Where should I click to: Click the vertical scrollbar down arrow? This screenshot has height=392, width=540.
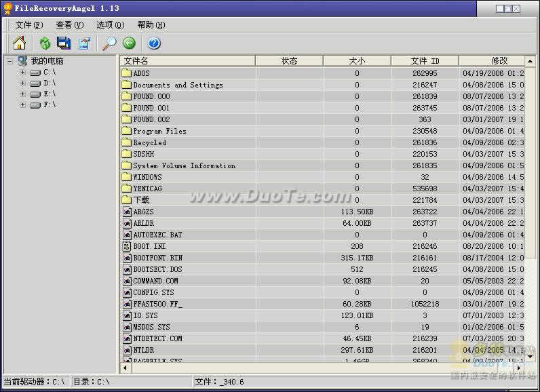531,357
